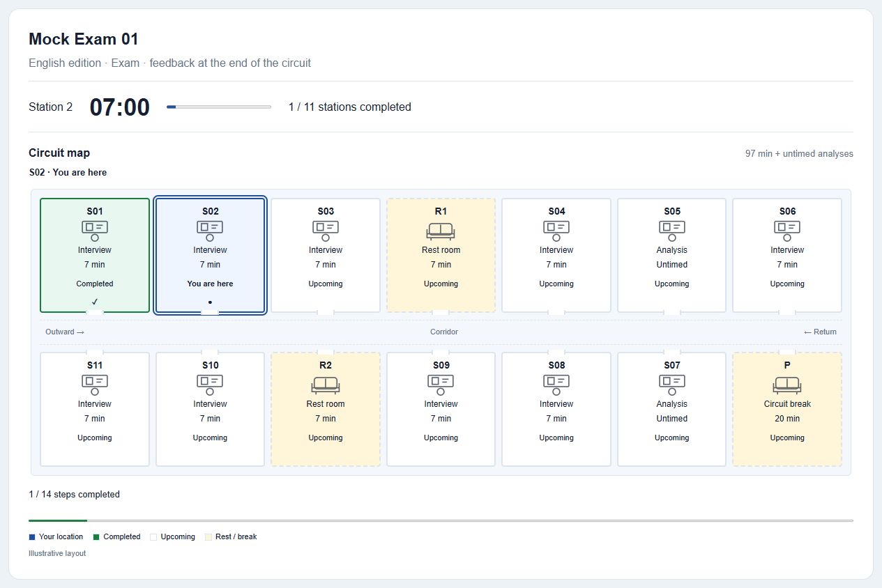Click the 'Untimed' label in station S05
The height and width of the screenshot is (588, 882).
672,265
